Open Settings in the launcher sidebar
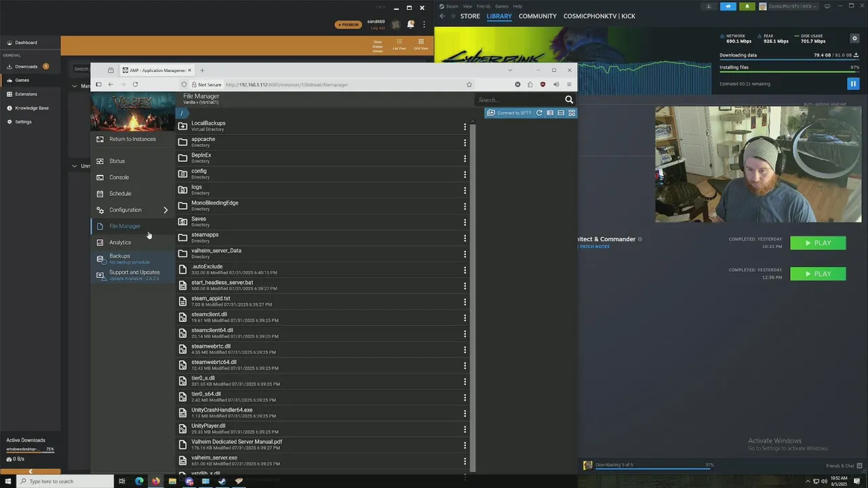Image resolution: width=868 pixels, height=488 pixels. coord(24,122)
